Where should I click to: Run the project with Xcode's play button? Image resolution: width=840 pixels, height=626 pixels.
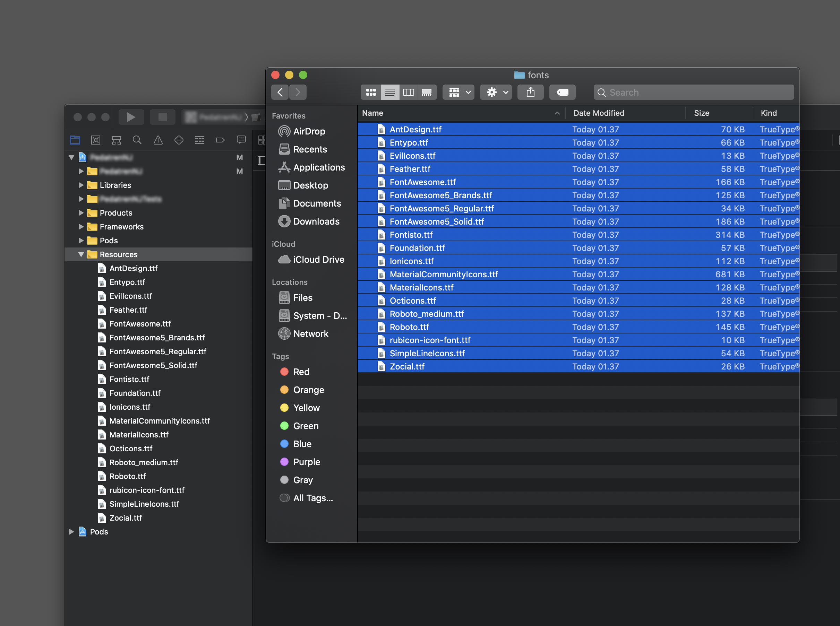pyautogui.click(x=131, y=117)
